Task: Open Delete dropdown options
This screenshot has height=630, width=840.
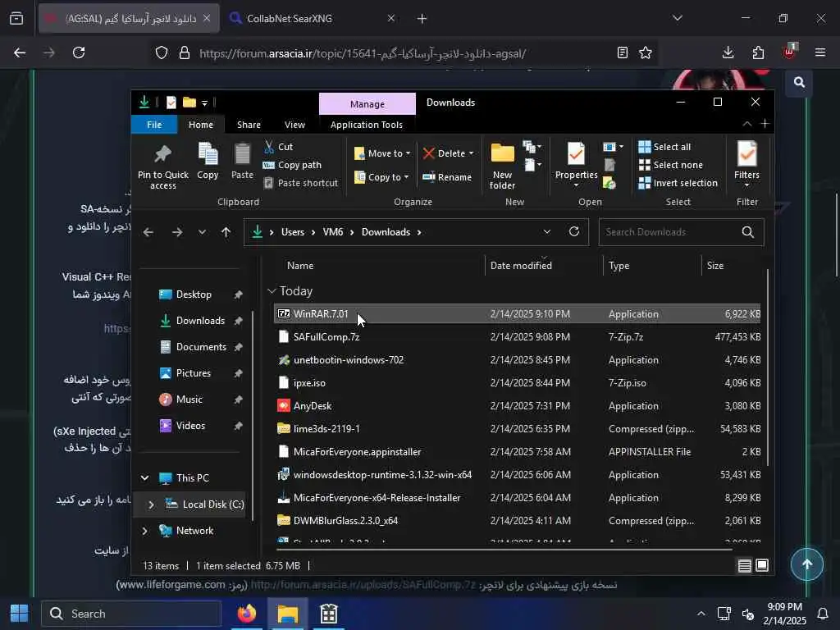Action: coord(449,153)
